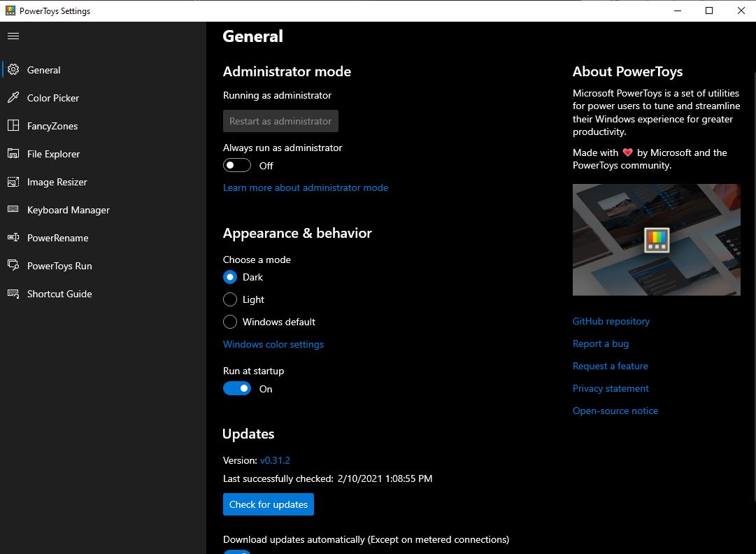
Task: Open the Privacy statement link
Action: point(611,388)
